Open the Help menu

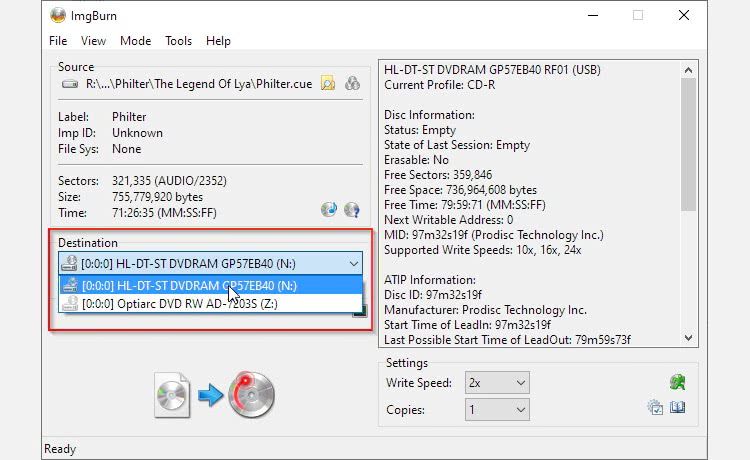click(x=218, y=41)
